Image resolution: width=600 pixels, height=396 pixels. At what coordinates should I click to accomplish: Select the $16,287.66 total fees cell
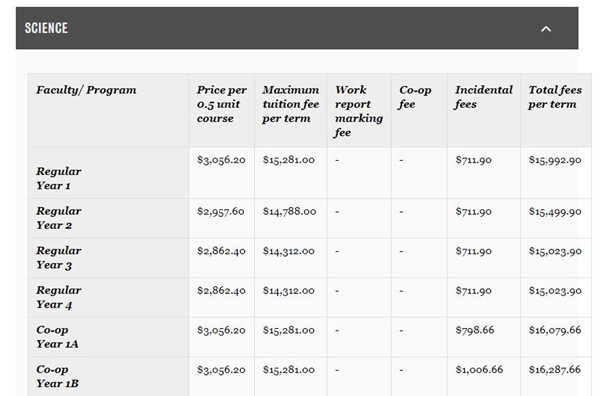coord(555,370)
